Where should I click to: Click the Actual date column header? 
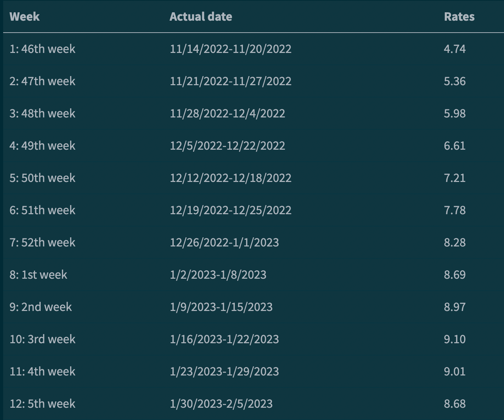(200, 16)
